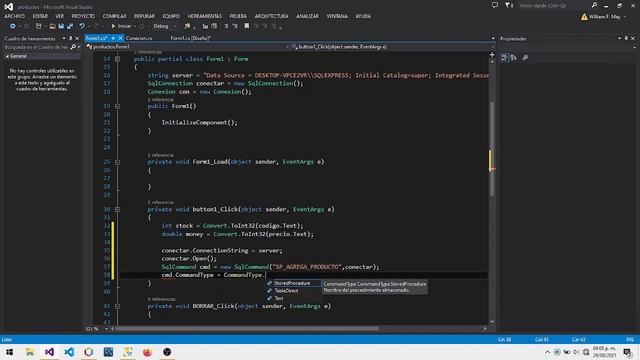Open the EQUIPO menu
The width and height of the screenshot is (640, 360).
pos(171,16)
